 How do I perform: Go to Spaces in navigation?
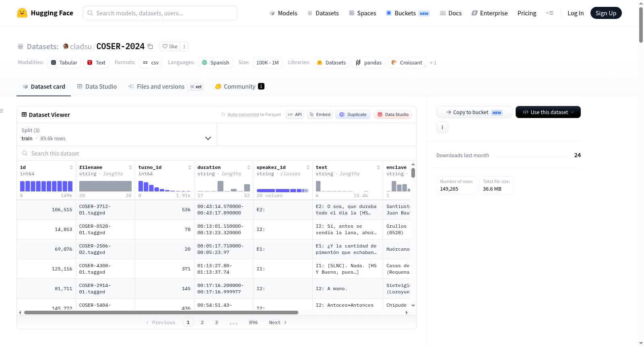[x=363, y=13]
